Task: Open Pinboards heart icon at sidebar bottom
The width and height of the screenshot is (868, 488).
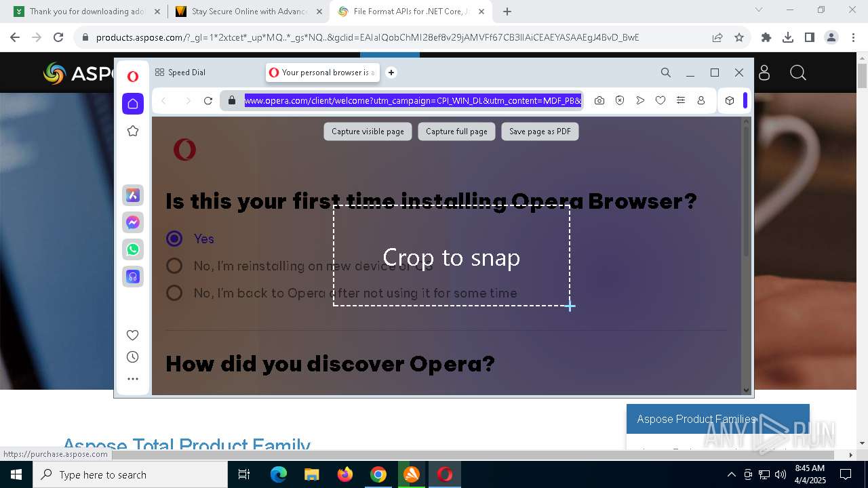Action: point(133,335)
